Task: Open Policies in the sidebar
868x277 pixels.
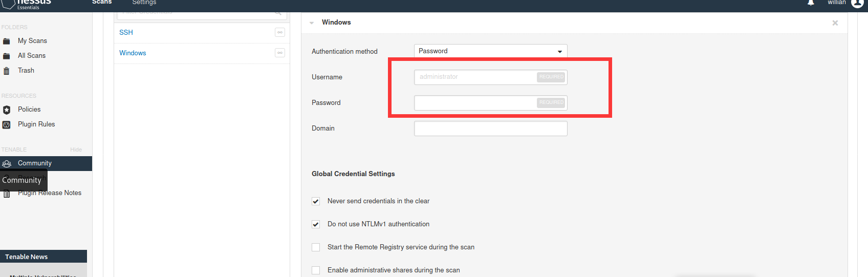Action: (29, 110)
